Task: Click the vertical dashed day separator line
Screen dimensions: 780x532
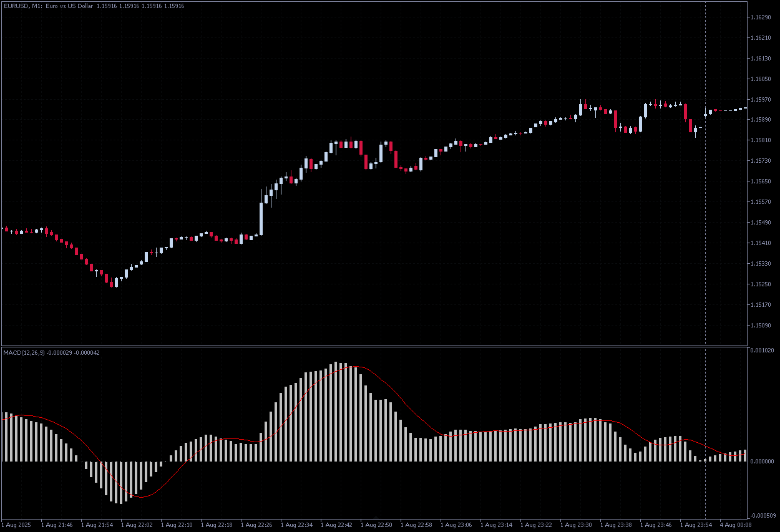Action: (705, 187)
